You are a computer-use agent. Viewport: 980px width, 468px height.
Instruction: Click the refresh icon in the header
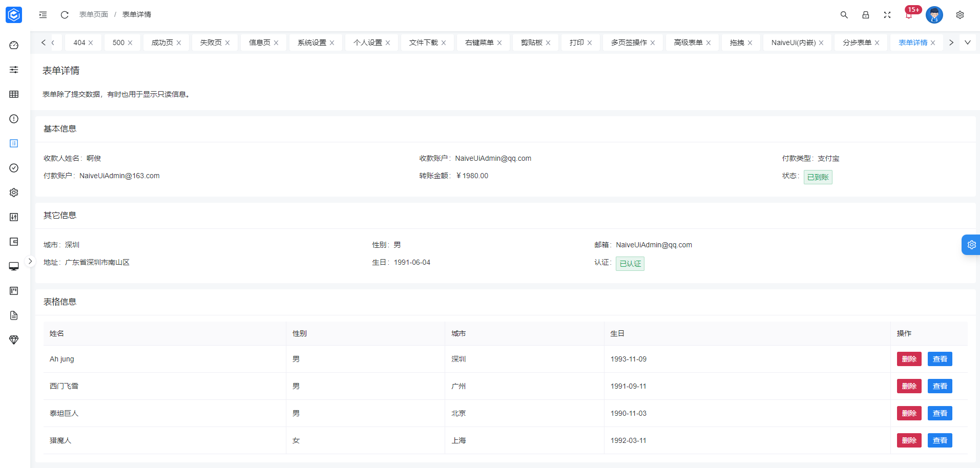click(65, 15)
